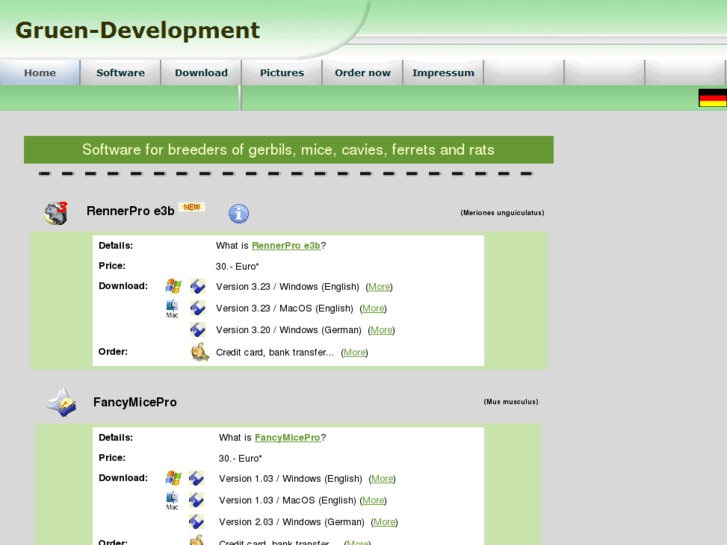Click the German flag language icon
This screenshot has width=727, height=545.
(x=713, y=97)
